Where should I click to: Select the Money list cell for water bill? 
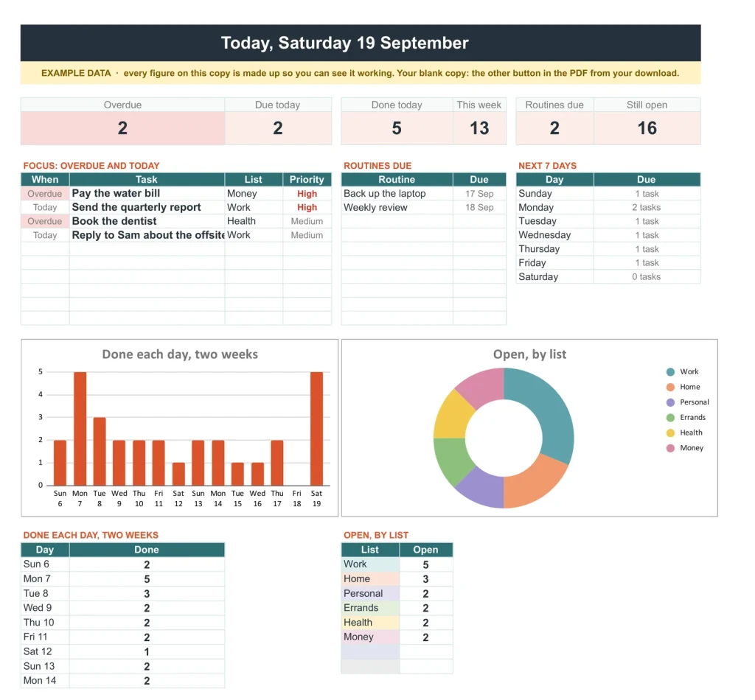point(254,193)
